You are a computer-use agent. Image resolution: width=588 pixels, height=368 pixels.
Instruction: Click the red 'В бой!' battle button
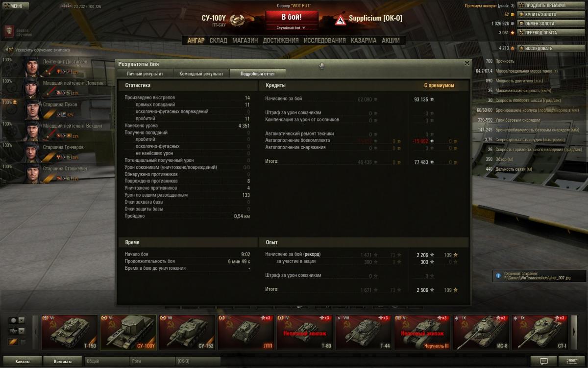pyautogui.click(x=292, y=17)
